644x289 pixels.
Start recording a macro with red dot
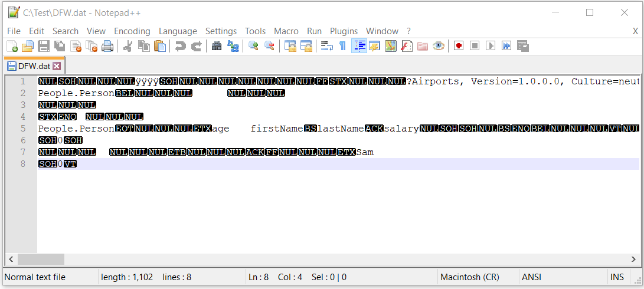click(x=459, y=46)
